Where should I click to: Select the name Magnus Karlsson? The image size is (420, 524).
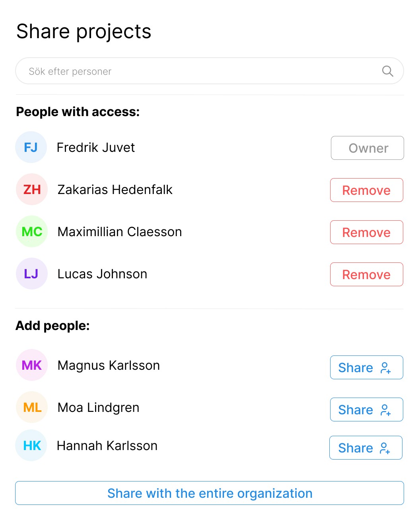coord(109,365)
